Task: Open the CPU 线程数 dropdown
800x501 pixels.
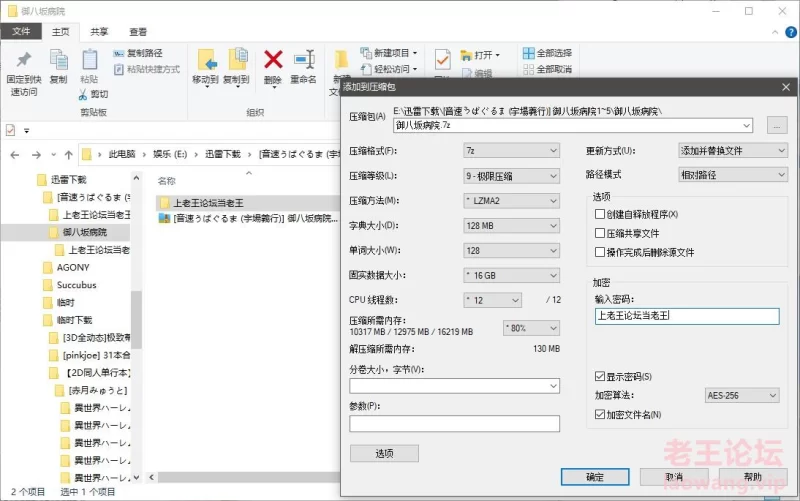Action: pos(492,300)
